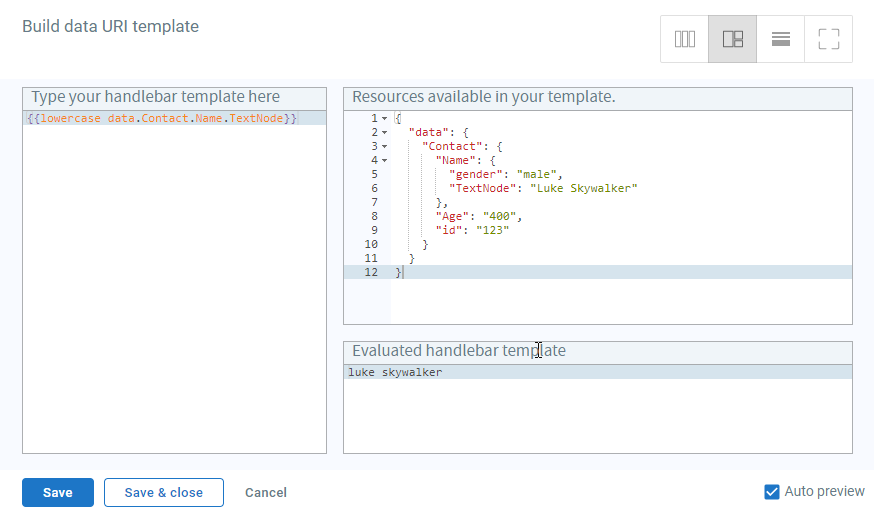Select the evaluated output "luke skywalker" line

[598, 372]
